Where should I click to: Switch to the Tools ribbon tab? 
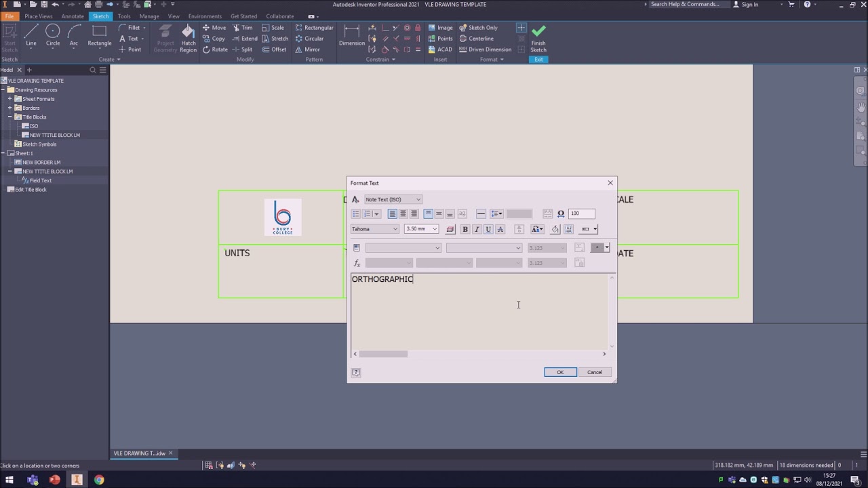tap(124, 16)
